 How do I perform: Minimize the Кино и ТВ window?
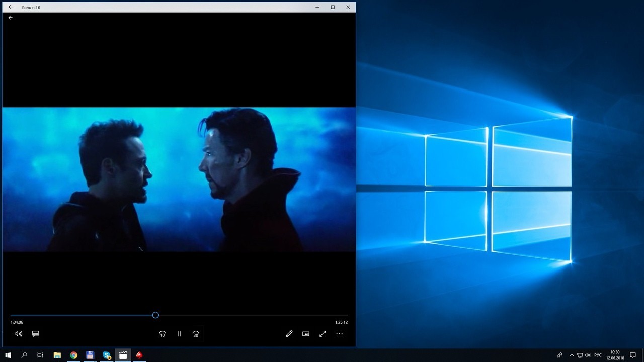point(317,7)
